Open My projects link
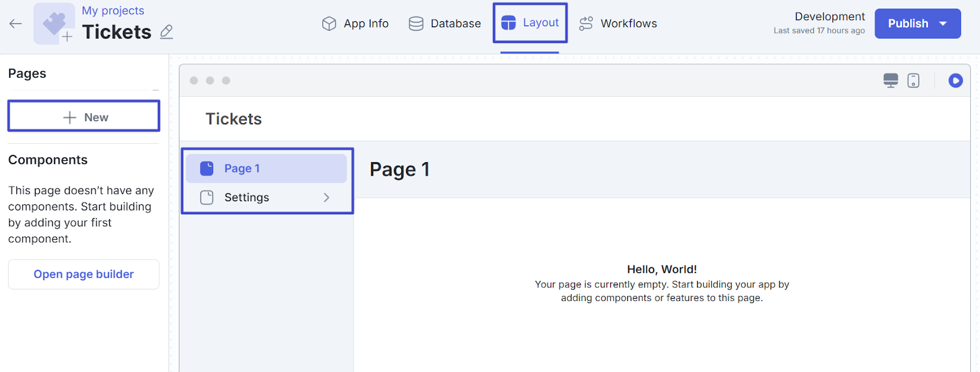The width and height of the screenshot is (980, 372). tap(113, 10)
